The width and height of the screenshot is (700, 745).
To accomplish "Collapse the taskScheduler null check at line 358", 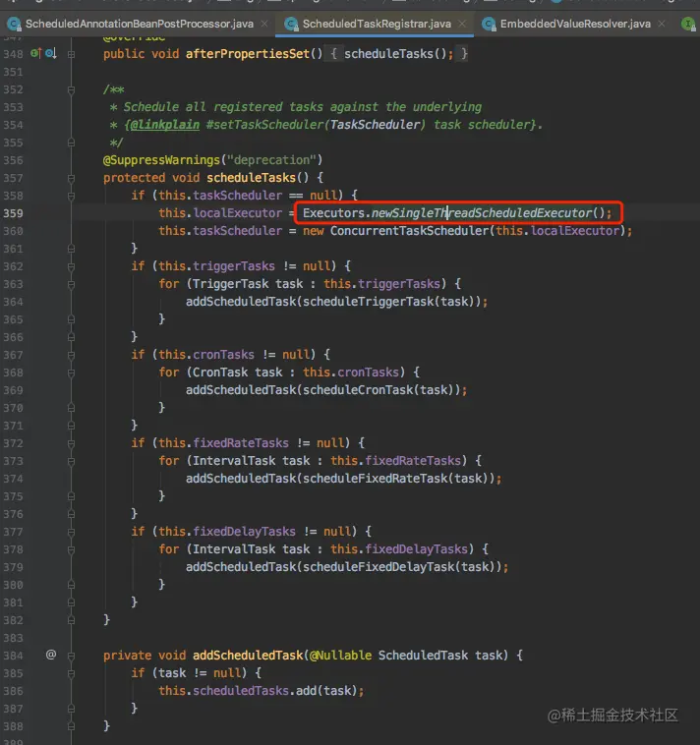I will coord(72,196).
